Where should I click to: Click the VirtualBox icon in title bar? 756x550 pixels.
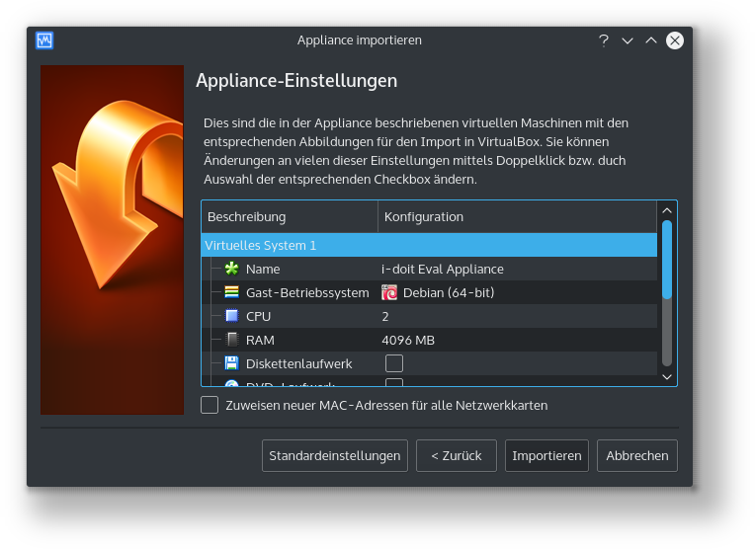tap(44, 40)
